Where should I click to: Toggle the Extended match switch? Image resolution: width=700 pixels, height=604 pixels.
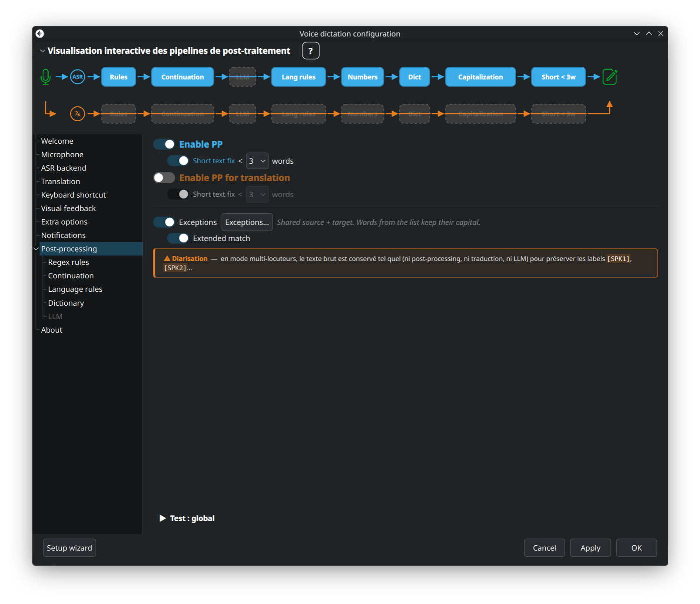tap(178, 238)
